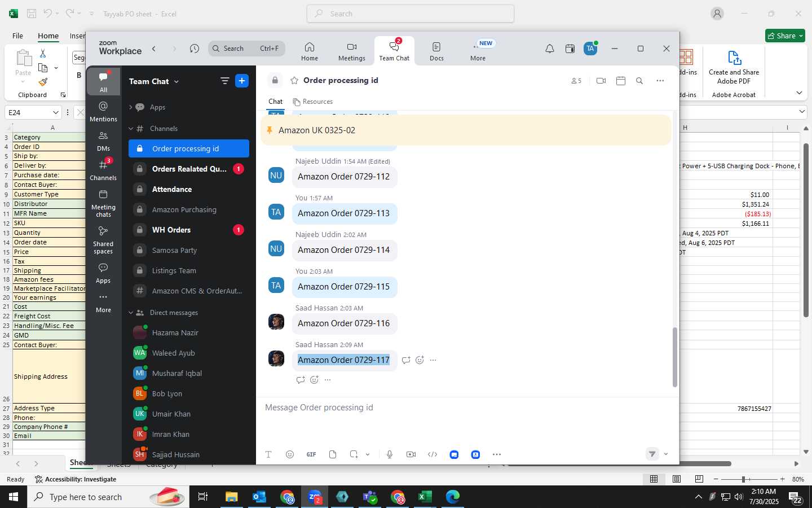Click Share button in Excel
Viewport: 812px width, 508px height.
pyautogui.click(x=785, y=36)
